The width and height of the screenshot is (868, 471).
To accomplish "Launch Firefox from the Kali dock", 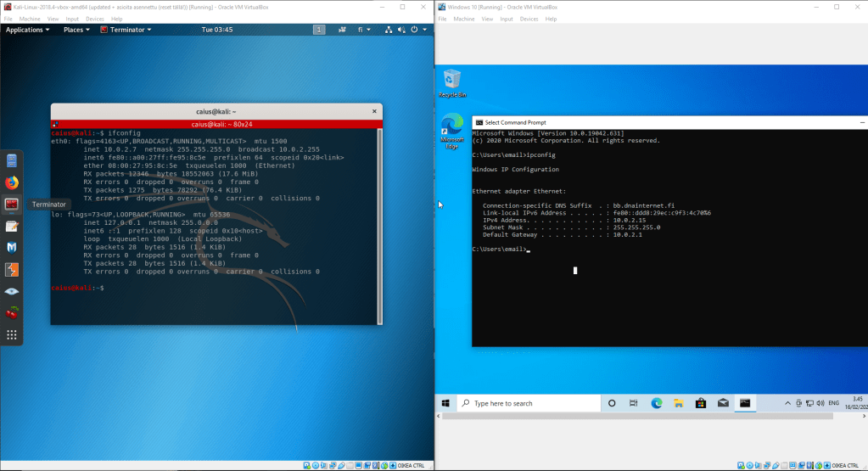I will [x=12, y=182].
